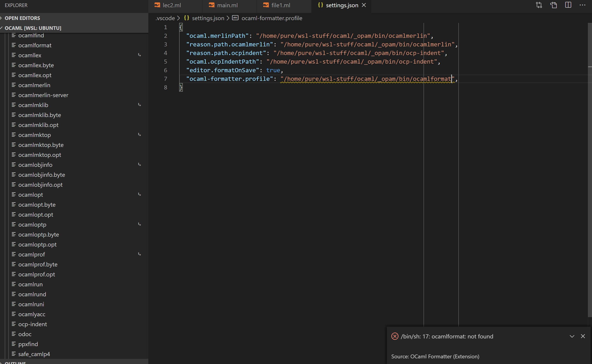Dismiss the ocamlformat error notification

coord(583,336)
